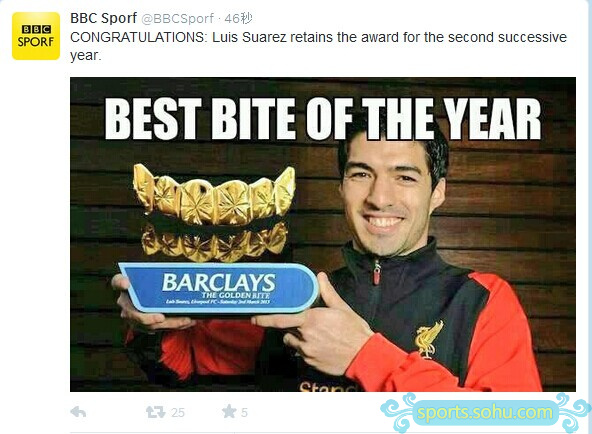
Task: Click THE GOLDEN BITE text on the plaque
Action: pyautogui.click(x=236, y=295)
